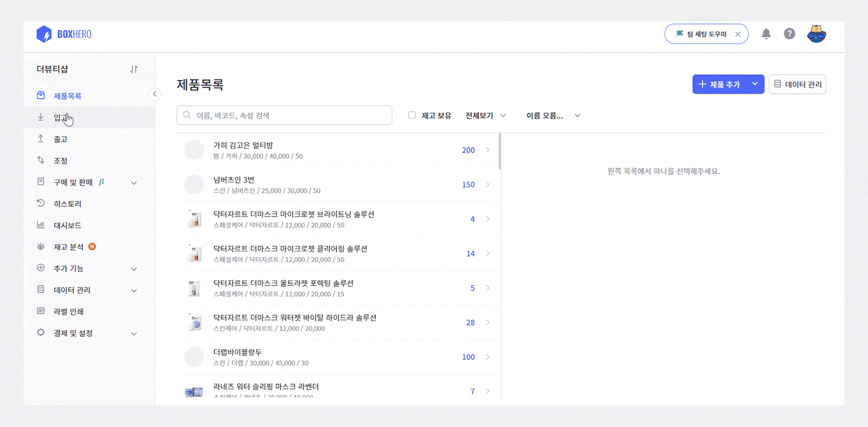Image resolution: width=868 pixels, height=427 pixels.
Task: Open the 히스토리 menu item
Action: 67,204
